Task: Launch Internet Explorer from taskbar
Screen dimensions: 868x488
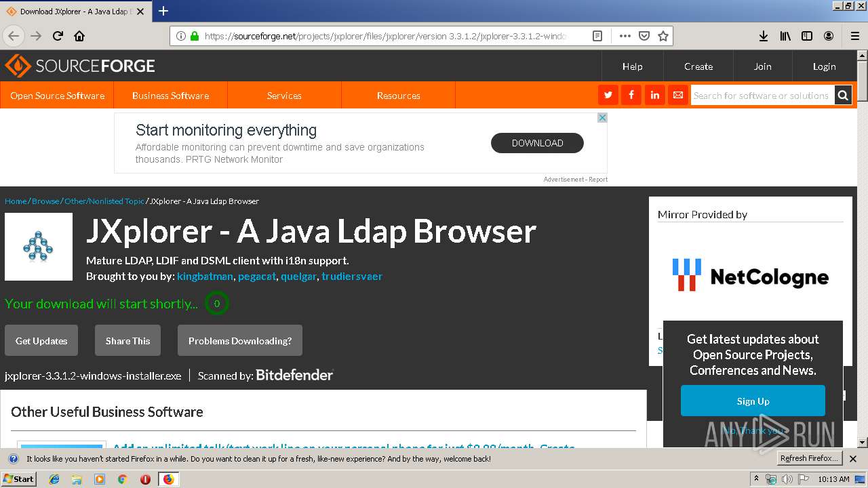Action: (x=54, y=479)
